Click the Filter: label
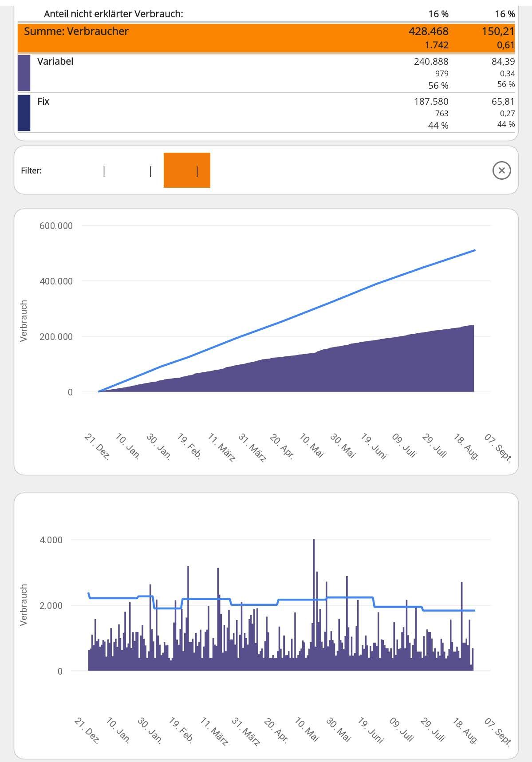The height and width of the screenshot is (762, 532). tap(31, 170)
